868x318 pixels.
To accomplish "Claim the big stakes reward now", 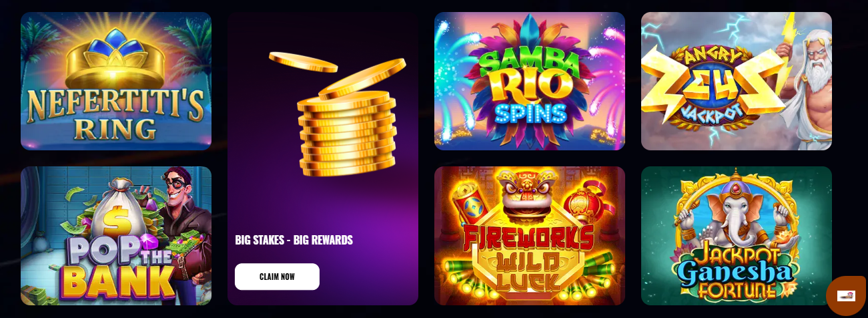I will (277, 277).
